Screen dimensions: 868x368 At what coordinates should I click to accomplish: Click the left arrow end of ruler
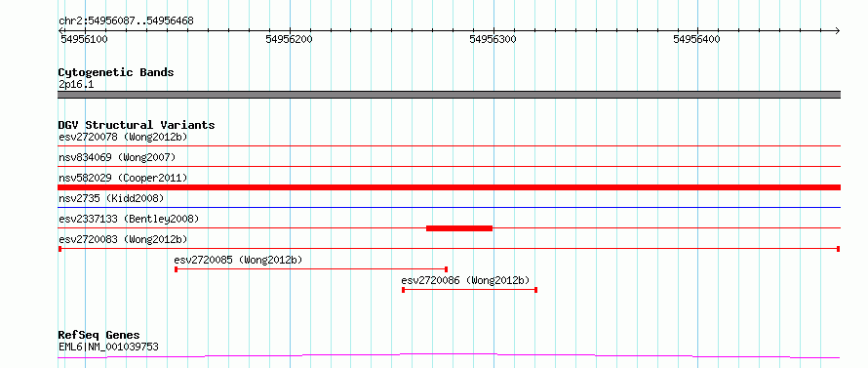click(x=61, y=30)
